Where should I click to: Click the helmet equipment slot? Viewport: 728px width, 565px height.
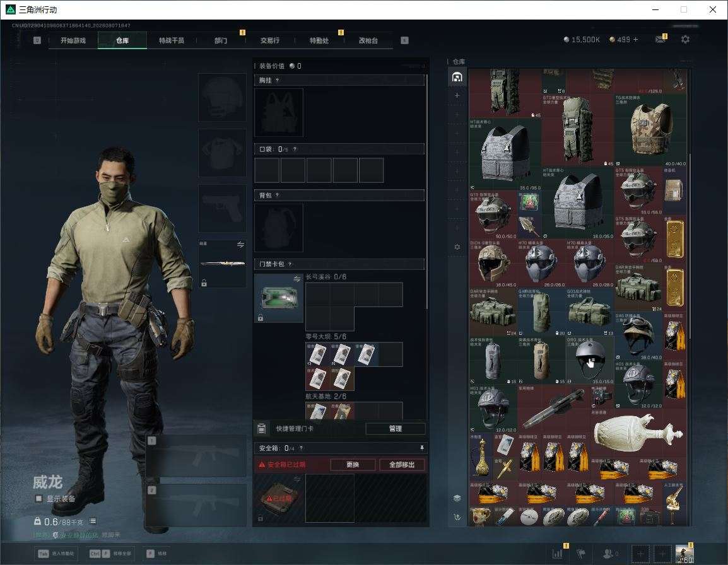[223, 98]
